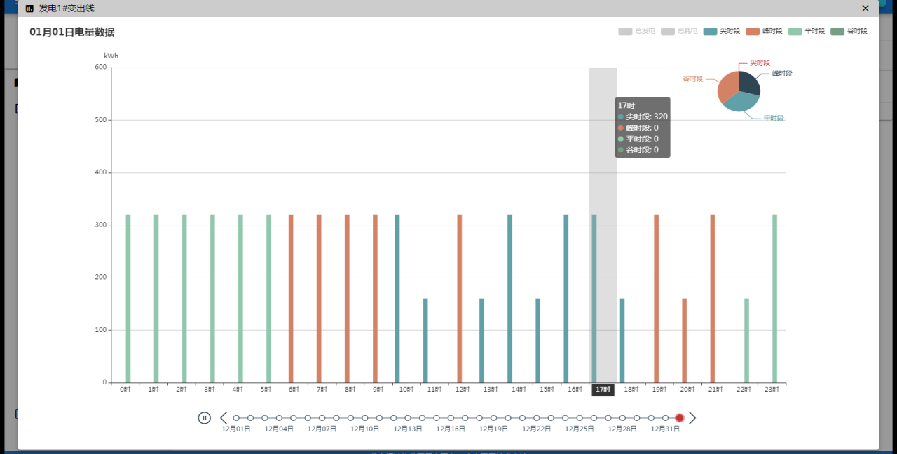Close the 发电1#变出线 dialog
The width and height of the screenshot is (897, 454).
point(866,8)
